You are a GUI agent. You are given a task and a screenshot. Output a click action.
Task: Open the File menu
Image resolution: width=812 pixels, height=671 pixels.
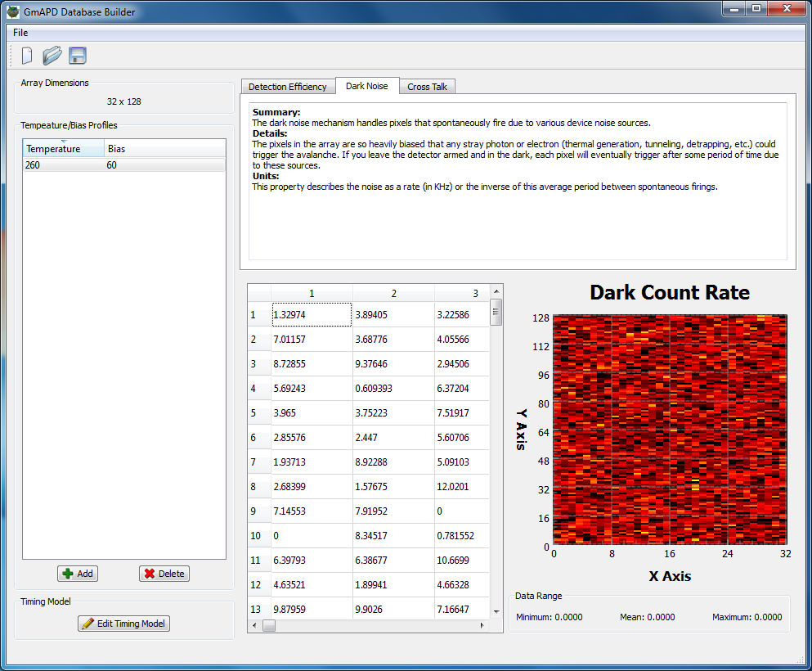20,33
